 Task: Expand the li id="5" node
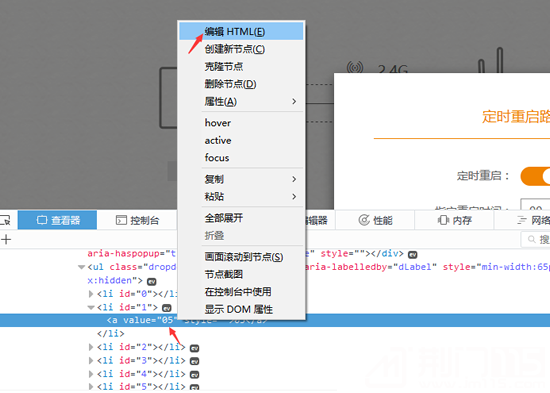91,387
